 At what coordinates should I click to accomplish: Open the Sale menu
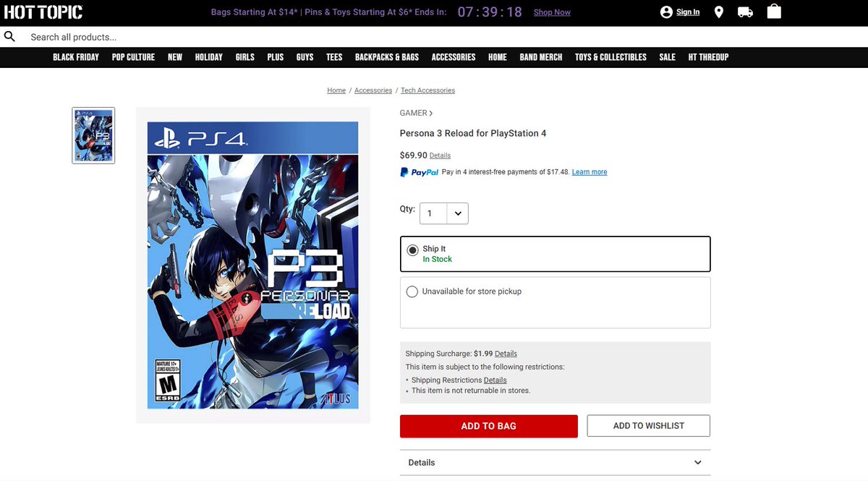pyautogui.click(x=668, y=57)
